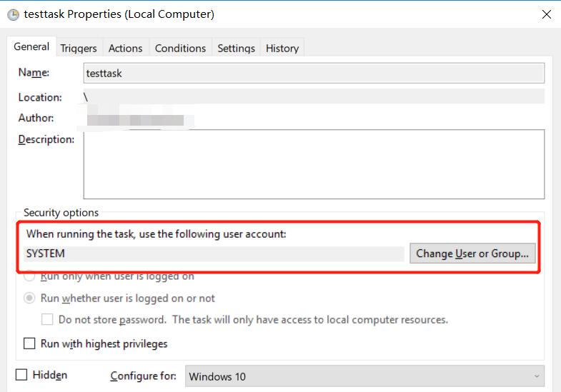The image size is (561, 392).
Task: Tick the Do not store password checkbox
Action: (x=47, y=319)
